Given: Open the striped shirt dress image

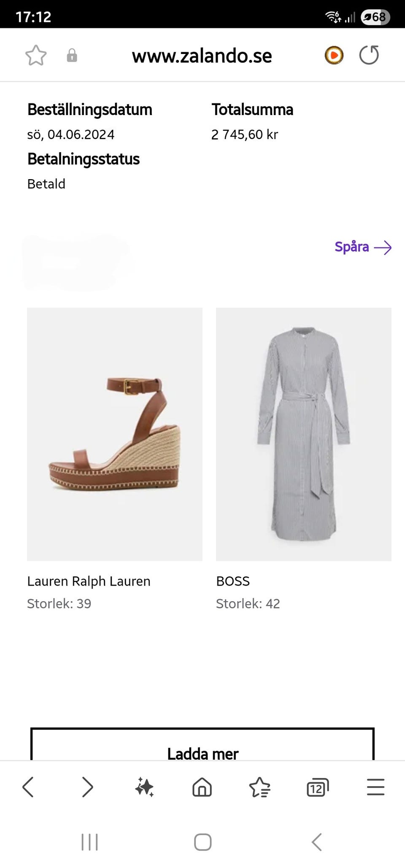Looking at the screenshot, I should point(304,434).
